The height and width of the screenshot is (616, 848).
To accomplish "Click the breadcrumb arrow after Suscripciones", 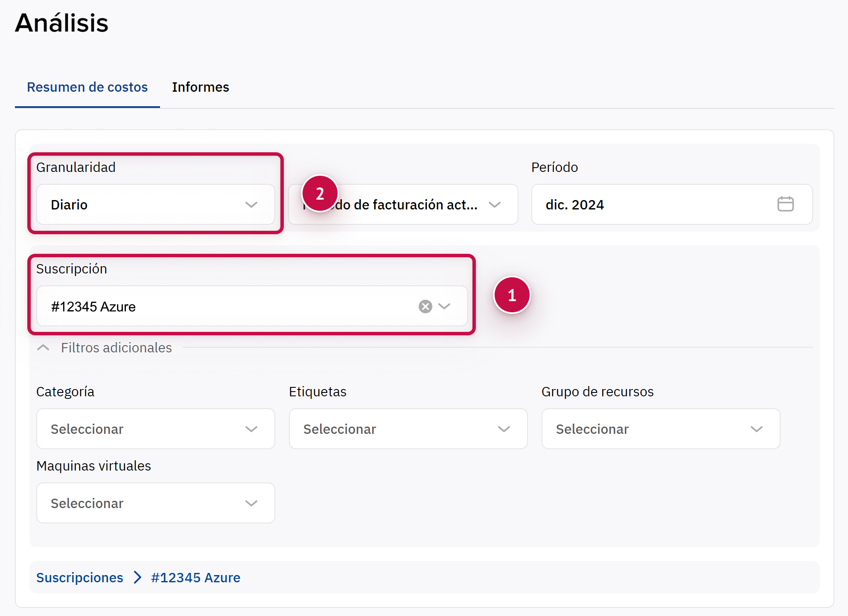I will click(137, 577).
